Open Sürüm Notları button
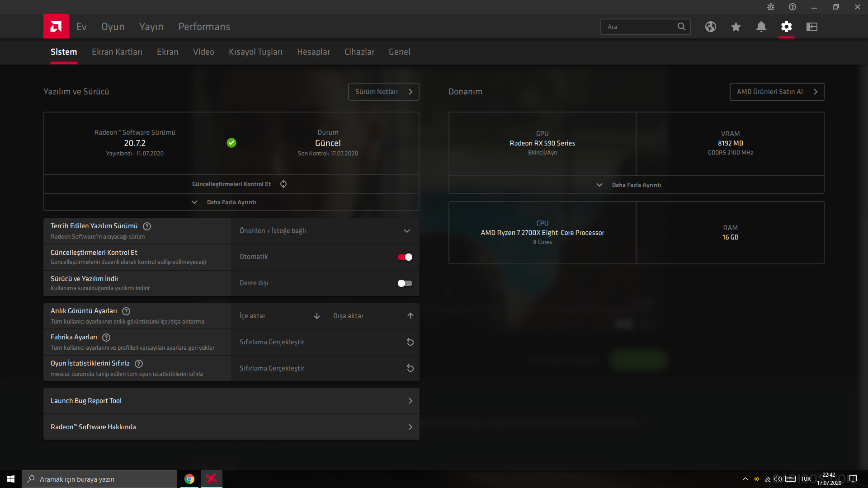Image resolution: width=868 pixels, height=488 pixels. [384, 92]
